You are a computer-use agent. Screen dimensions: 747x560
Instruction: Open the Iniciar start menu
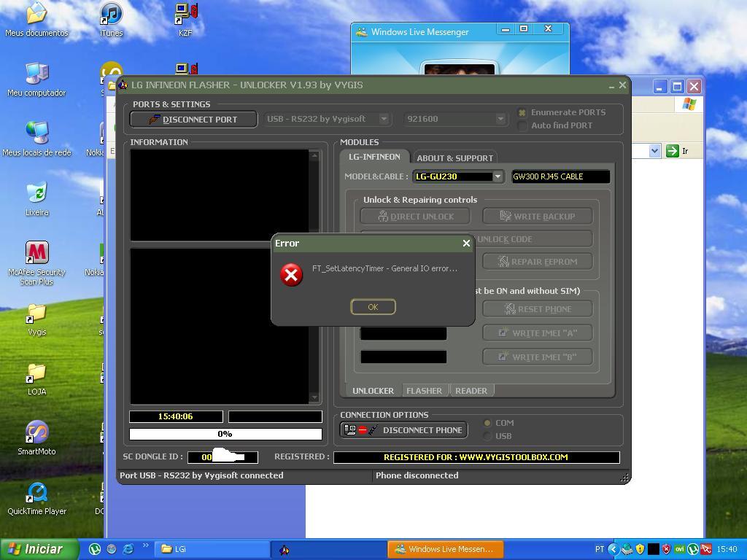point(39,550)
